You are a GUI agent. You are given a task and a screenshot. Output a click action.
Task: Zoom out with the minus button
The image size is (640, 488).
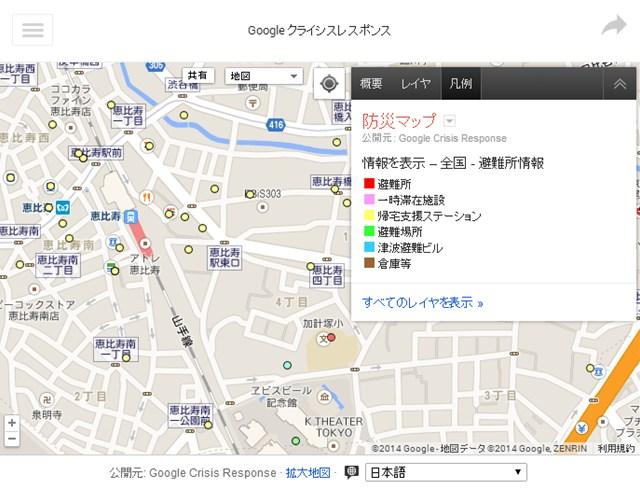[12, 439]
